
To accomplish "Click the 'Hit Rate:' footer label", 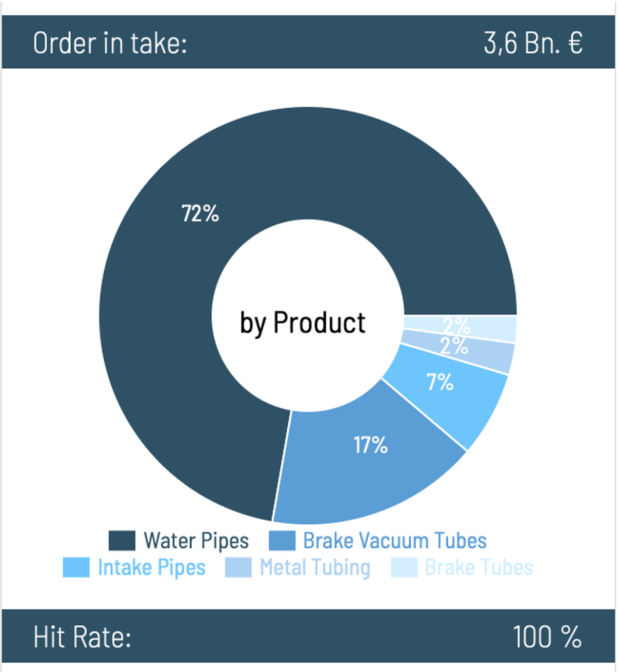I will point(83,637).
